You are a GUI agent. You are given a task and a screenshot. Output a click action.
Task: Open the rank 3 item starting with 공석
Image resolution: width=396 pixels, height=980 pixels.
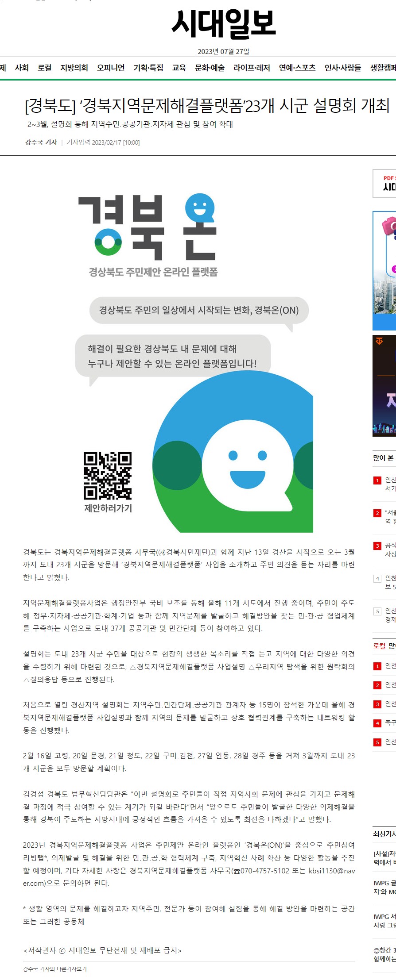coord(385,550)
